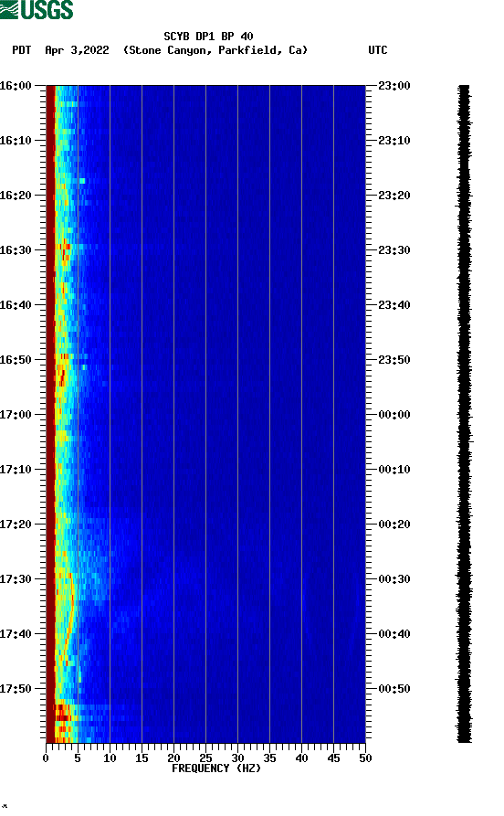Click the '17:10' PDT time label
Viewport: 504px width, 816px height.
pos(16,470)
